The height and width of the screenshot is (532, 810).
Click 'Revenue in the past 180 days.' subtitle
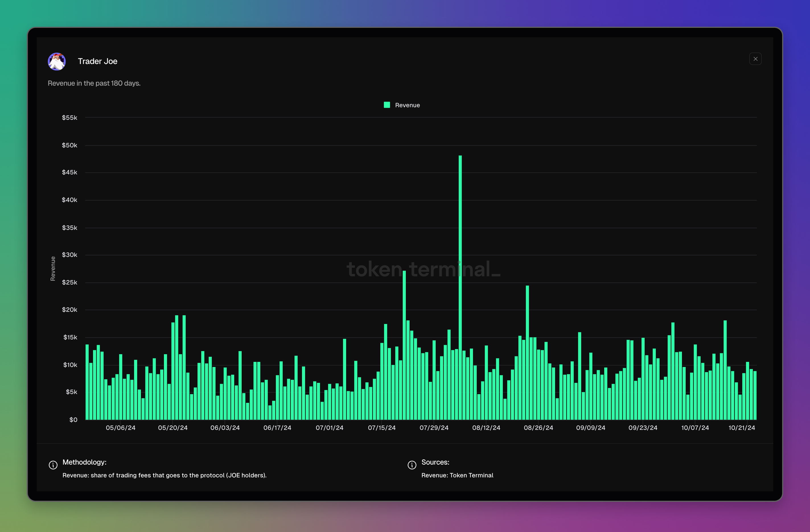94,83
